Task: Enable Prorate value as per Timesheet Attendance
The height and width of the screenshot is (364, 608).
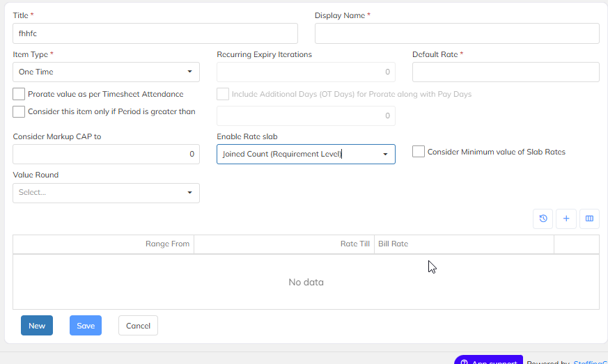Action: 19,94
